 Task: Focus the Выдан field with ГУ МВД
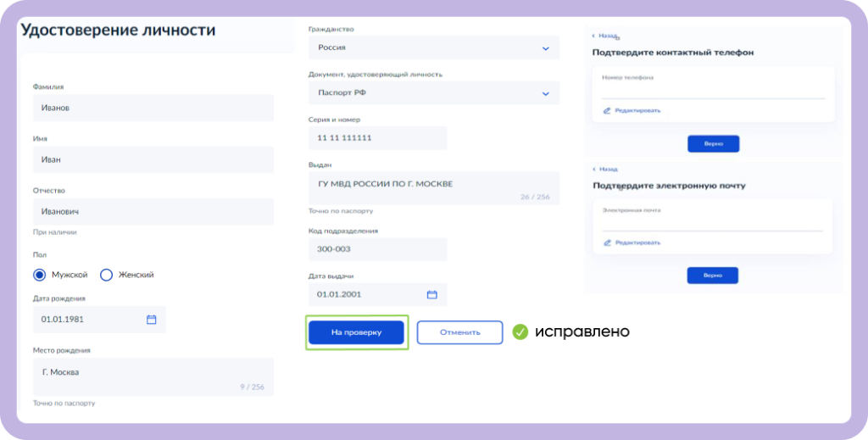[434, 188]
